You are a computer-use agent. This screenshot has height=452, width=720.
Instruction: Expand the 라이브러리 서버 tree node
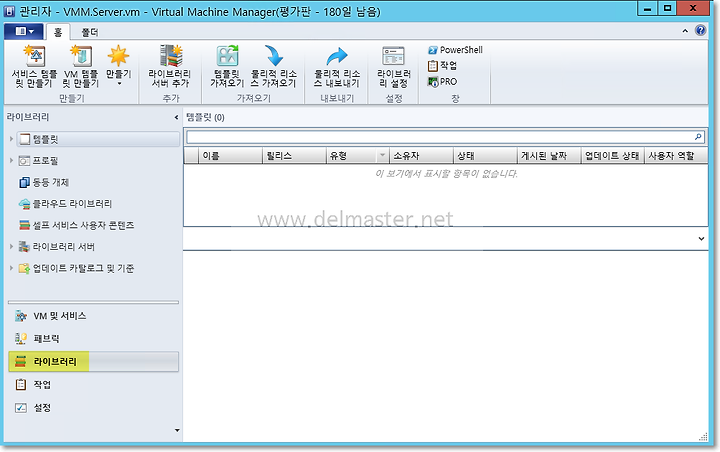pyautogui.click(x=11, y=246)
